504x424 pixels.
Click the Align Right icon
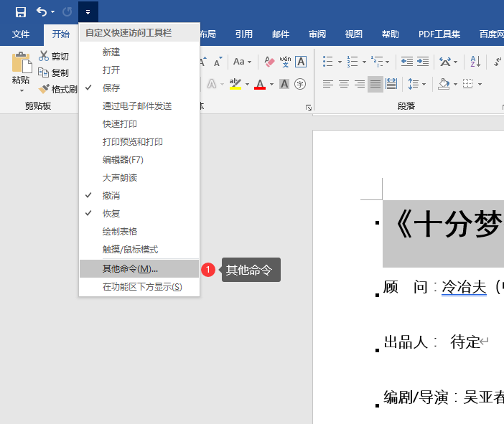point(360,84)
